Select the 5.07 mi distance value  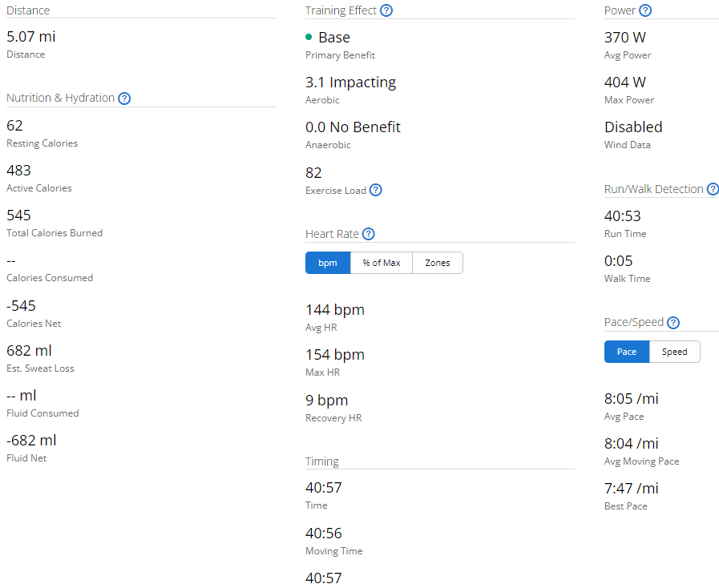coord(31,37)
